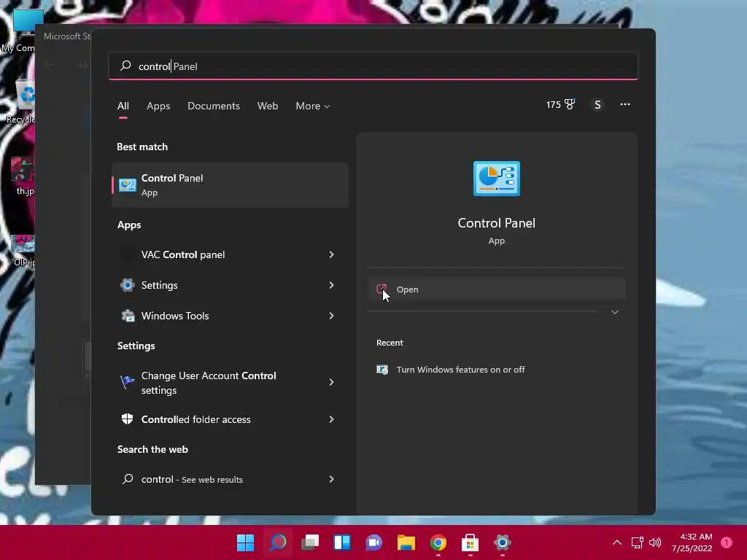Click the User Account Control flag icon

coord(127,381)
